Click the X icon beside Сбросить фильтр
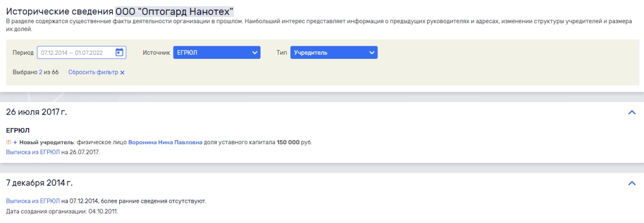Viewport: 644px width, 223px height. pos(122,73)
